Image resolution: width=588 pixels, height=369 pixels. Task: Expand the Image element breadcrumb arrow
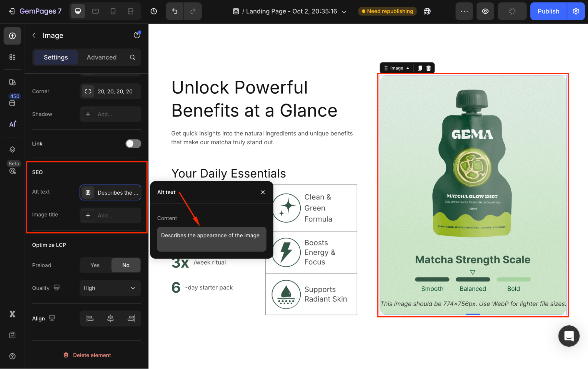tap(408, 68)
